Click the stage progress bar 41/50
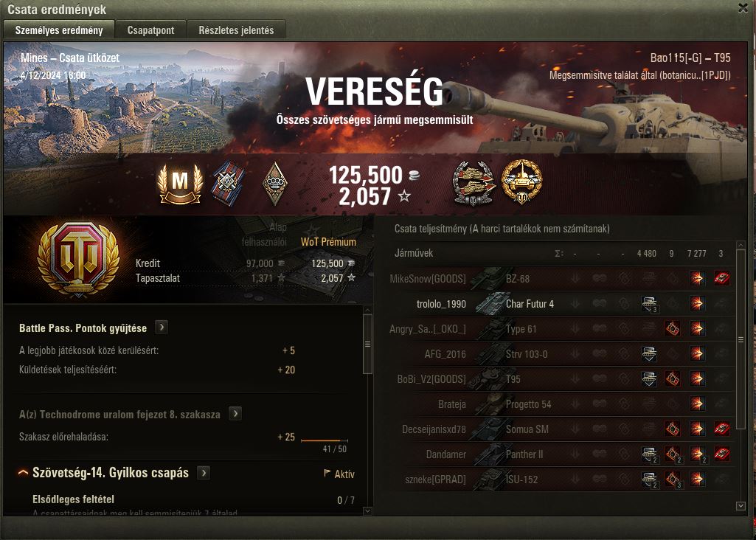756x540 pixels. tap(324, 440)
